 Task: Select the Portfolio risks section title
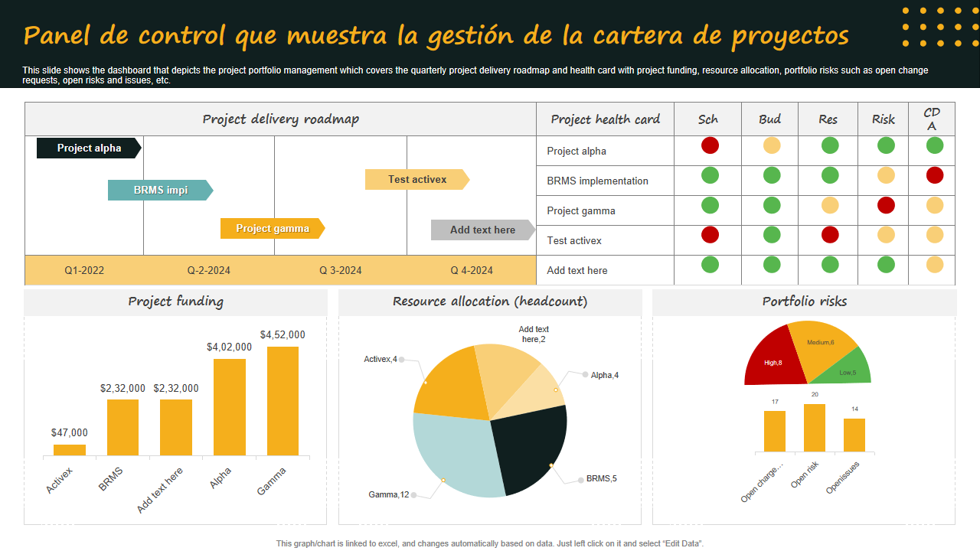pyautogui.click(x=805, y=302)
